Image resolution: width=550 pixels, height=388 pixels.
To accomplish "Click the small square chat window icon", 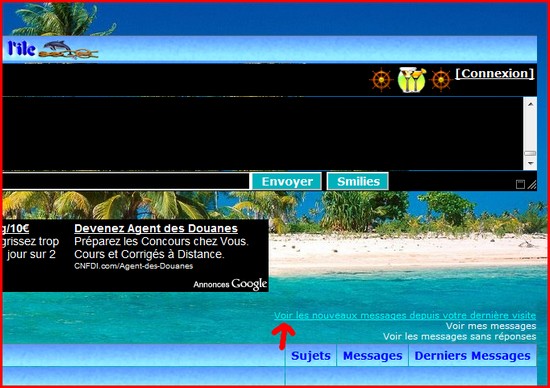I will tap(520, 184).
